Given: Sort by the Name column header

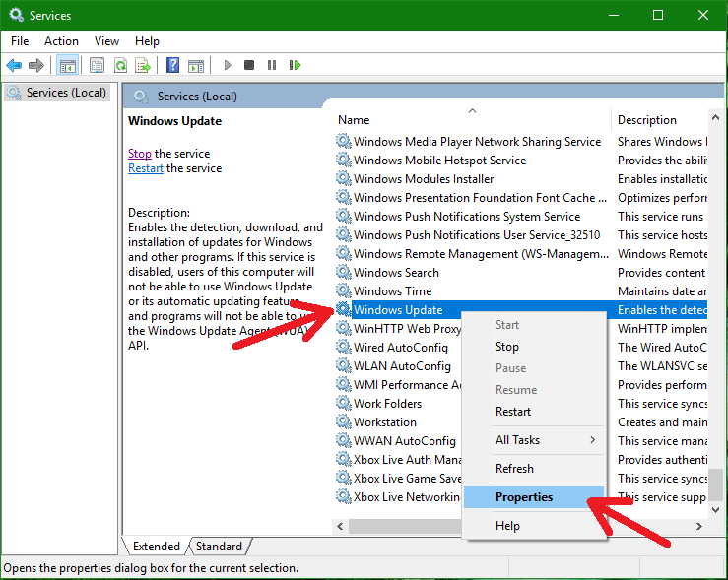Looking at the screenshot, I should click(472, 120).
